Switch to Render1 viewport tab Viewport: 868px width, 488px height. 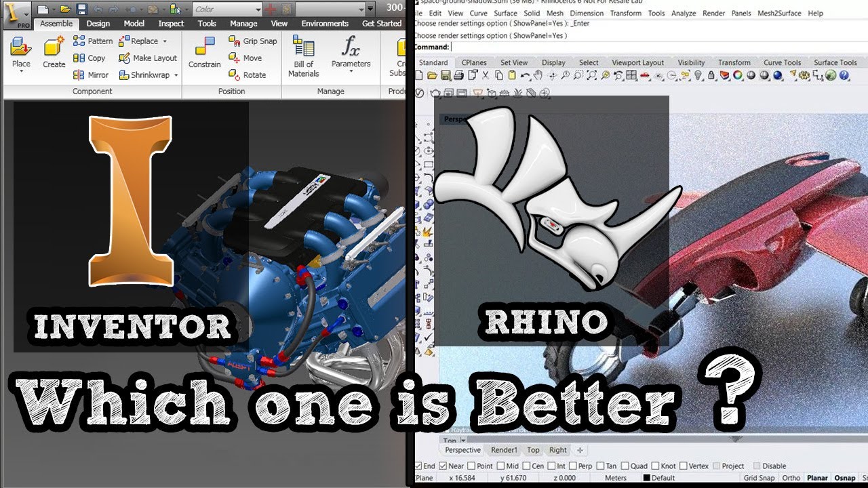tap(504, 450)
